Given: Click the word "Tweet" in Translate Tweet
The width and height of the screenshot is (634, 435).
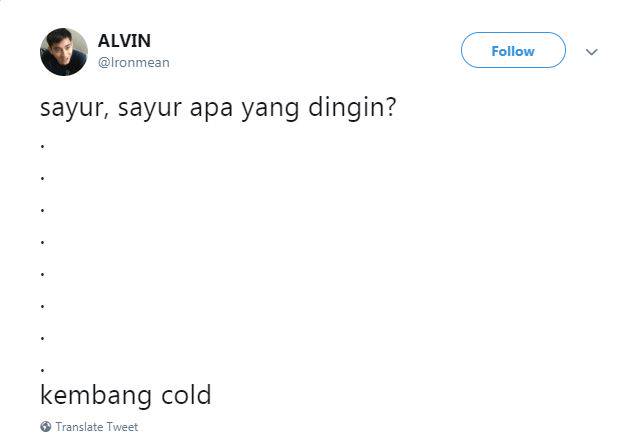Looking at the screenshot, I should (123, 427).
